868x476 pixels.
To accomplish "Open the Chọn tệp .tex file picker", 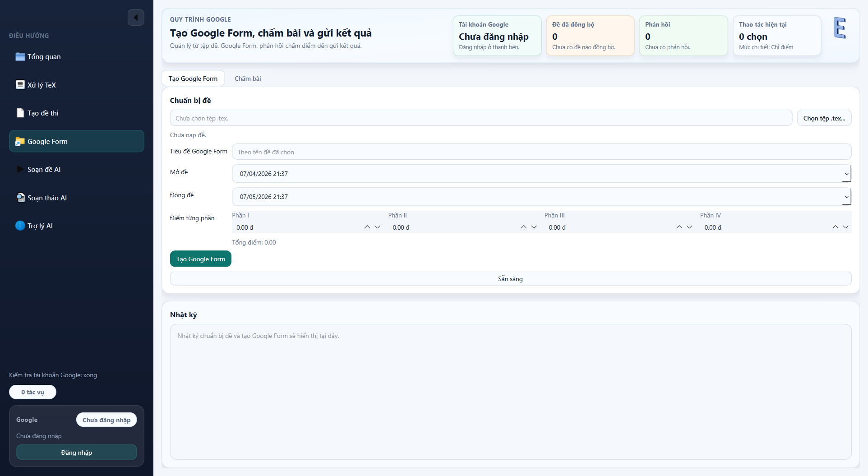I will coord(824,118).
